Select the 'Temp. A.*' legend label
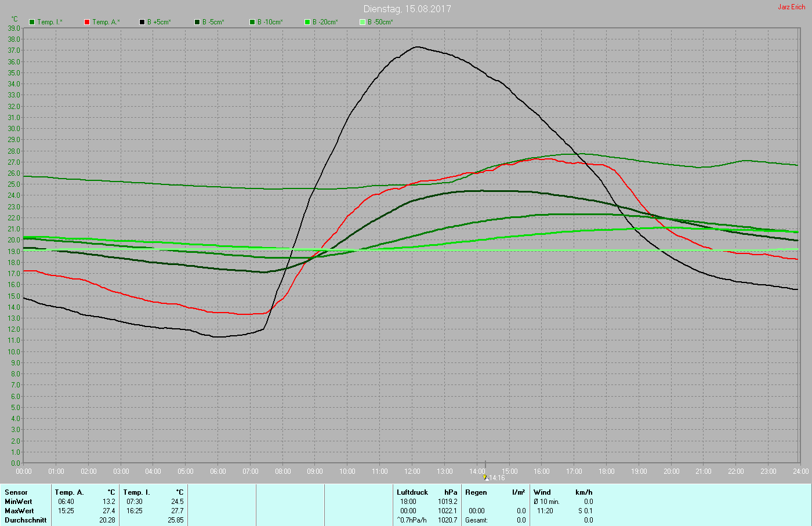The height and width of the screenshot is (526, 812). (106, 22)
